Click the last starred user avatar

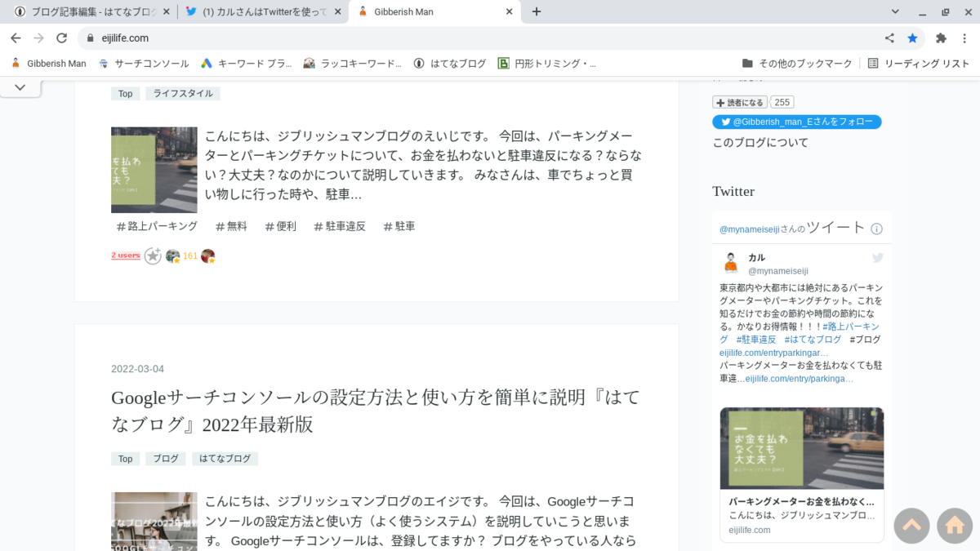pos(207,256)
